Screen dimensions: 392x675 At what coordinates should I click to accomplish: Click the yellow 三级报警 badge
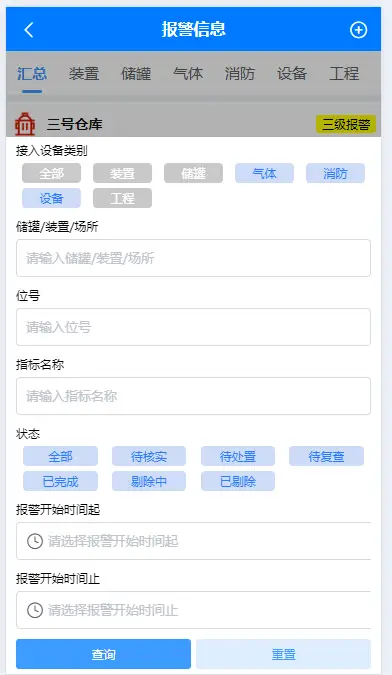[346, 124]
